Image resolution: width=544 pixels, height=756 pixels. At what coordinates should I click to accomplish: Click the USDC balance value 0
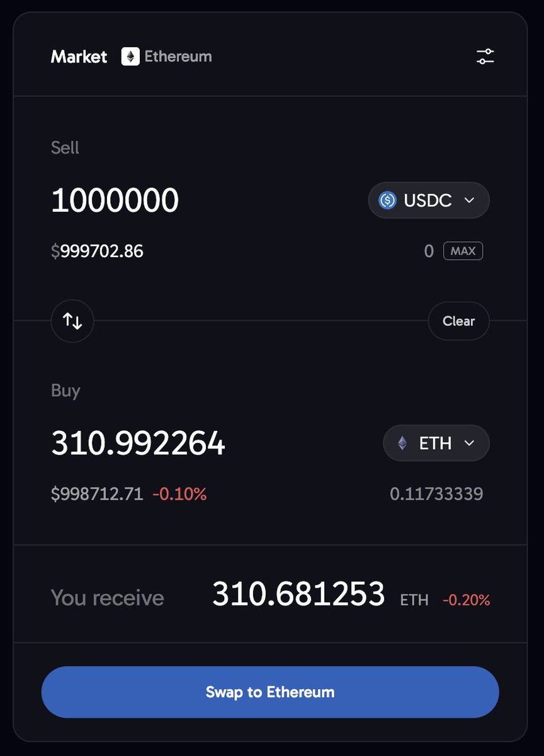pos(429,251)
